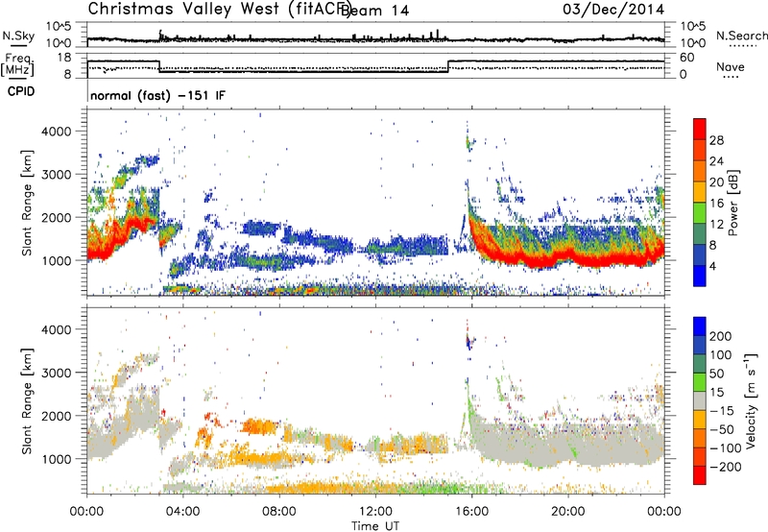Click the '3000' tick of the velocity panel
Image resolution: width=768 pixels, height=532 pixels.
pyautogui.click(x=56, y=373)
